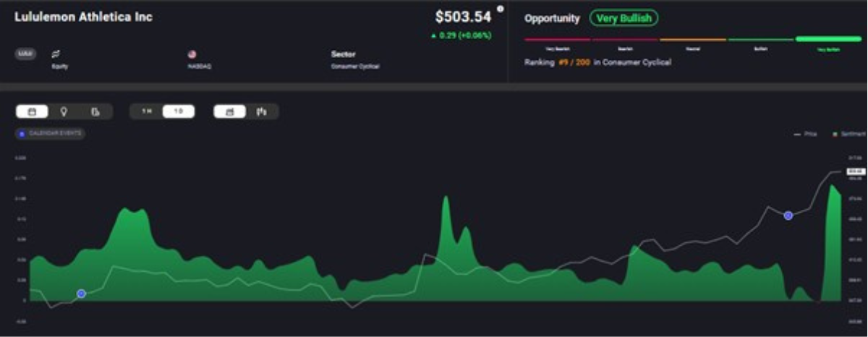Viewport: 868px width, 337px height.
Task: Select the document view icon
Action: point(95,111)
